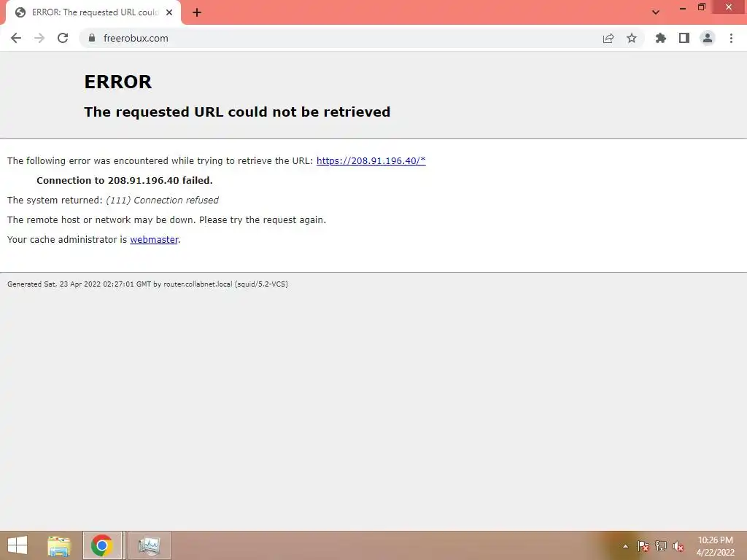Follow the https://208.91.196.40/* link
Screen dimensions: 747x560
(371, 161)
